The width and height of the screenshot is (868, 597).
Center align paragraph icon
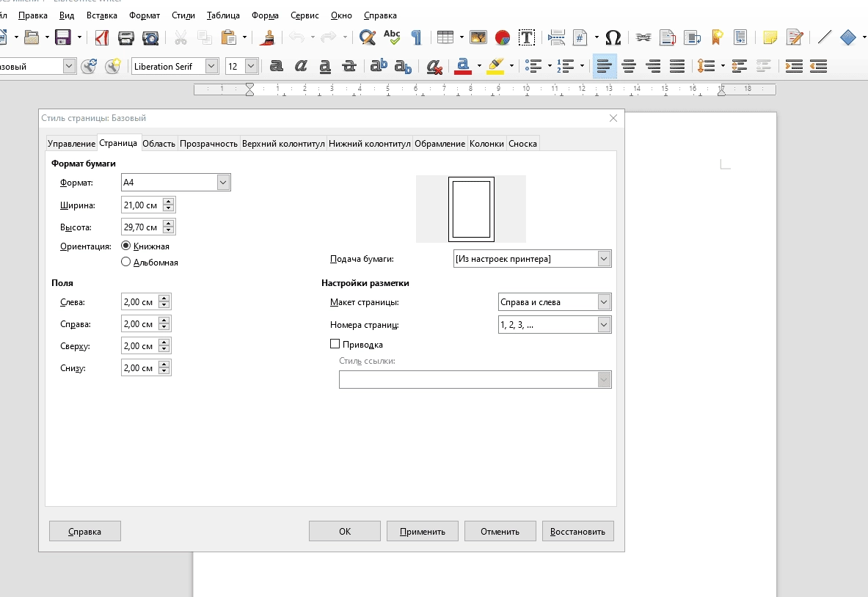(628, 67)
